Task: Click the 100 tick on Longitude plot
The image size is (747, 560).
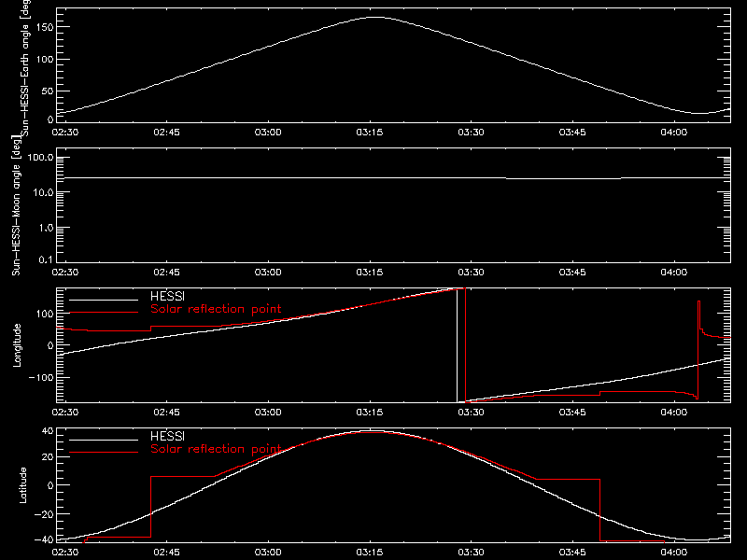Action: click(x=44, y=314)
